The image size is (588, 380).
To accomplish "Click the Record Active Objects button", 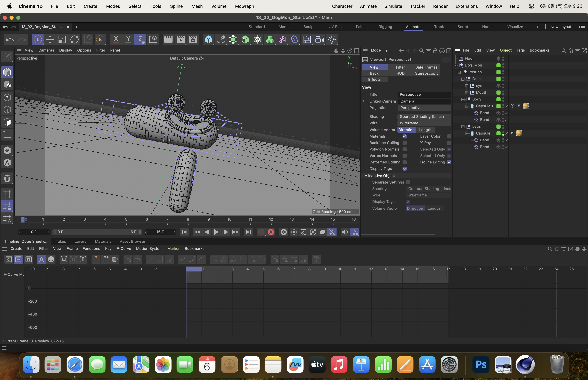I will point(261,232).
